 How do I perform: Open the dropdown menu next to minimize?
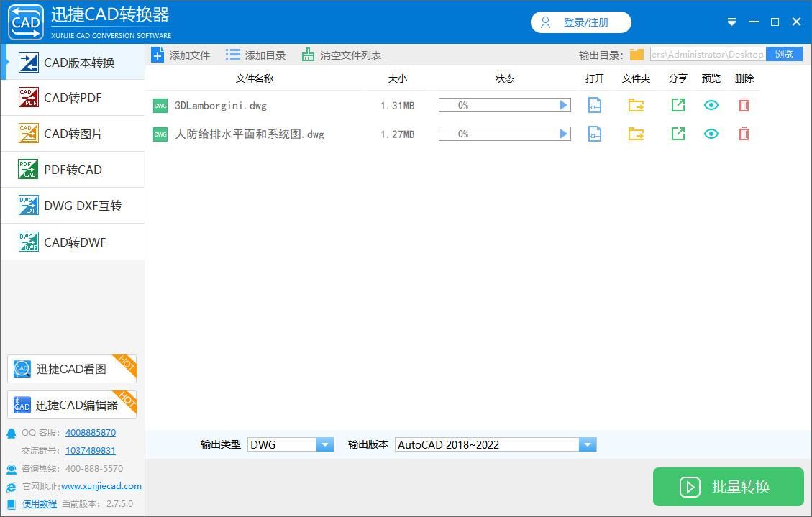tap(731, 22)
